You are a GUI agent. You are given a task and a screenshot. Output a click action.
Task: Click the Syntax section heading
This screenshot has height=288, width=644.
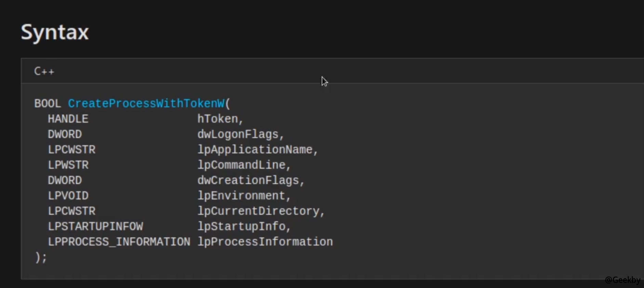pos(55,32)
